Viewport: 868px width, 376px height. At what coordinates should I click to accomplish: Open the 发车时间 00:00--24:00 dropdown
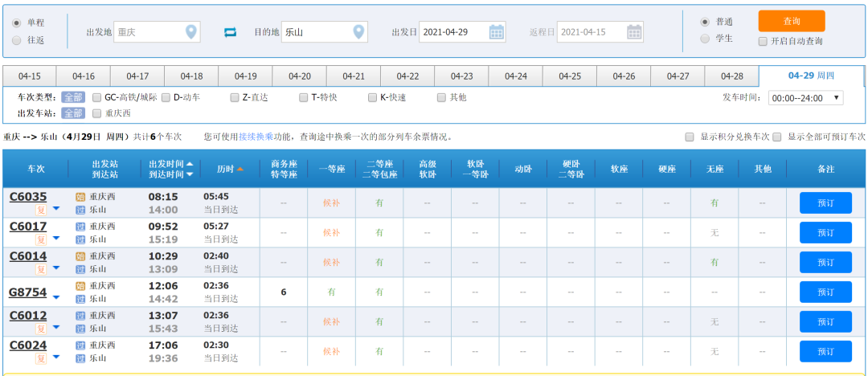coord(805,97)
